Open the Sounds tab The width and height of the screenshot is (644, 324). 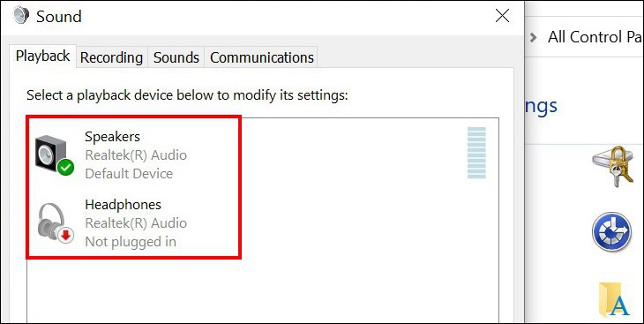click(176, 57)
